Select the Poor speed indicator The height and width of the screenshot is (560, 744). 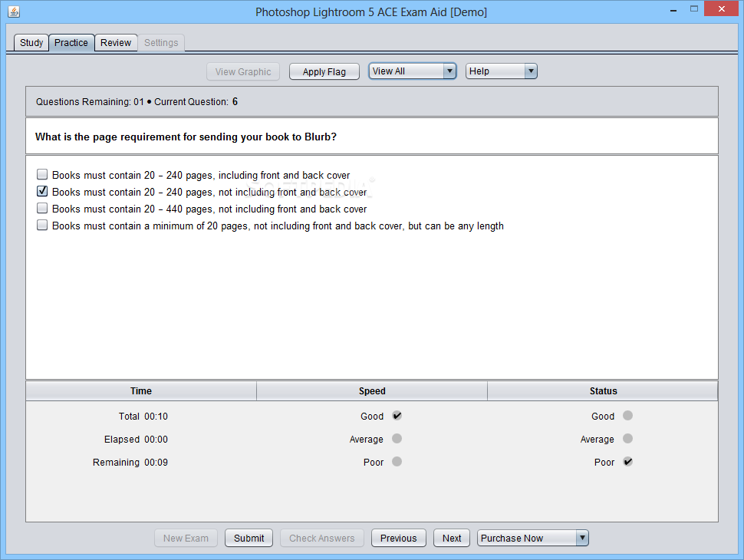tap(397, 461)
